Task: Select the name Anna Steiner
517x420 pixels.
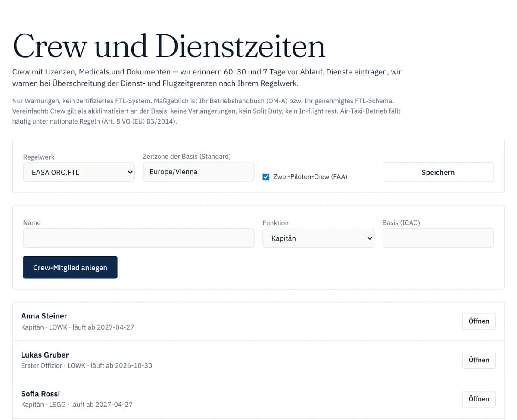Action: click(44, 316)
